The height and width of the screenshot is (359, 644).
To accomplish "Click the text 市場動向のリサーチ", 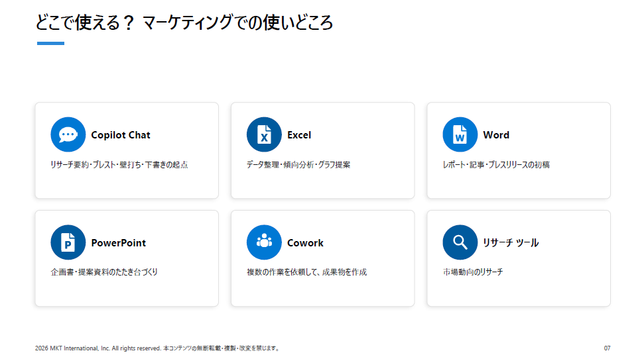I will click(473, 272).
